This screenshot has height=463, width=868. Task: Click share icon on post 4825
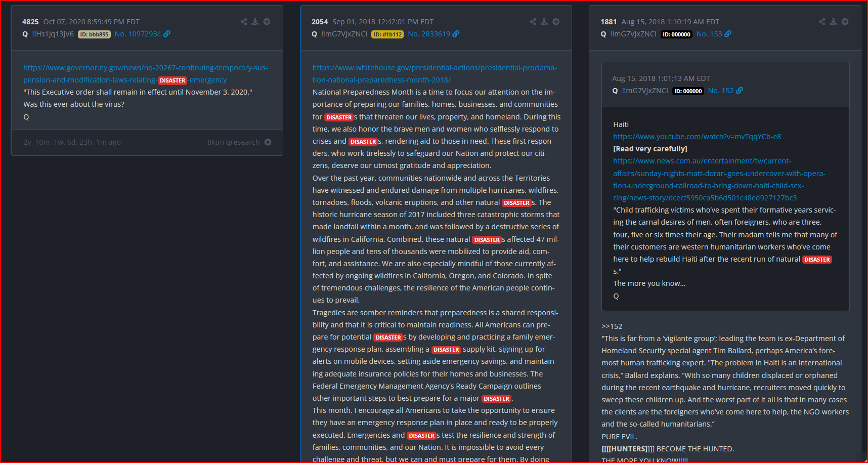pyautogui.click(x=244, y=22)
